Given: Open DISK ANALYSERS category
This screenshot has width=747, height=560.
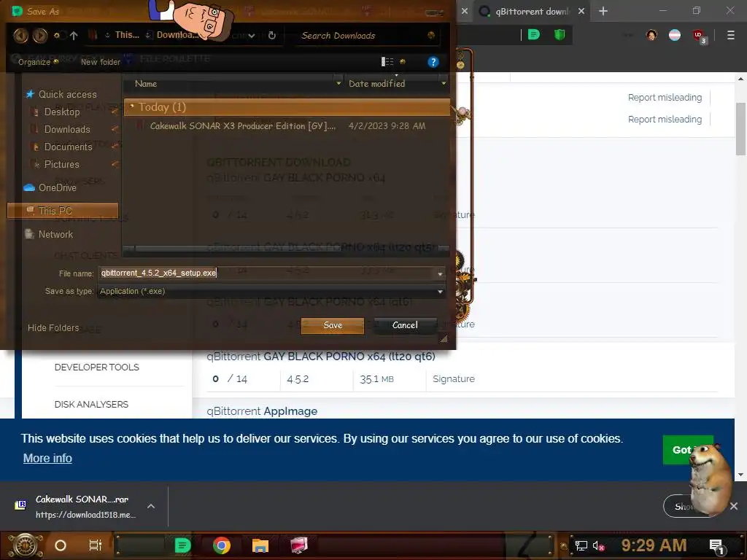Looking at the screenshot, I should (91, 404).
